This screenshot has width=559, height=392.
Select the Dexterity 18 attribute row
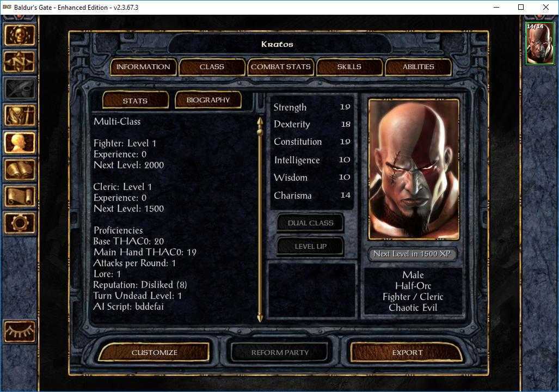[312, 125]
